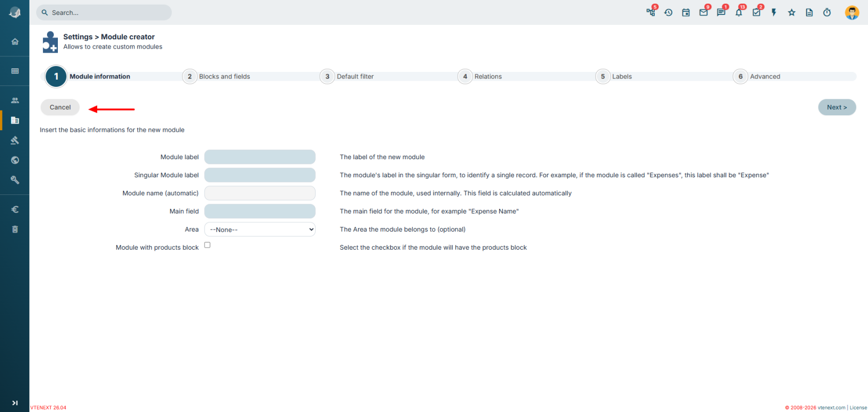Click 'Insert the basic informations for the new module'
Screen dimensions: 868x412
(112, 130)
